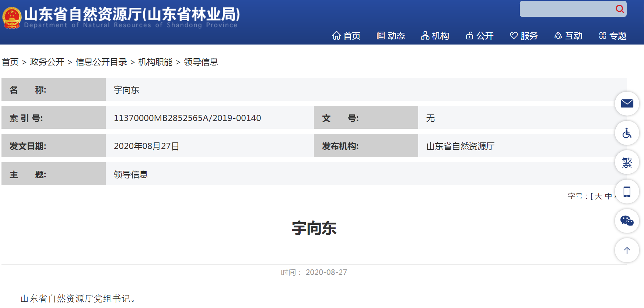Open the mobile version phone icon
644x308 pixels.
click(x=627, y=192)
